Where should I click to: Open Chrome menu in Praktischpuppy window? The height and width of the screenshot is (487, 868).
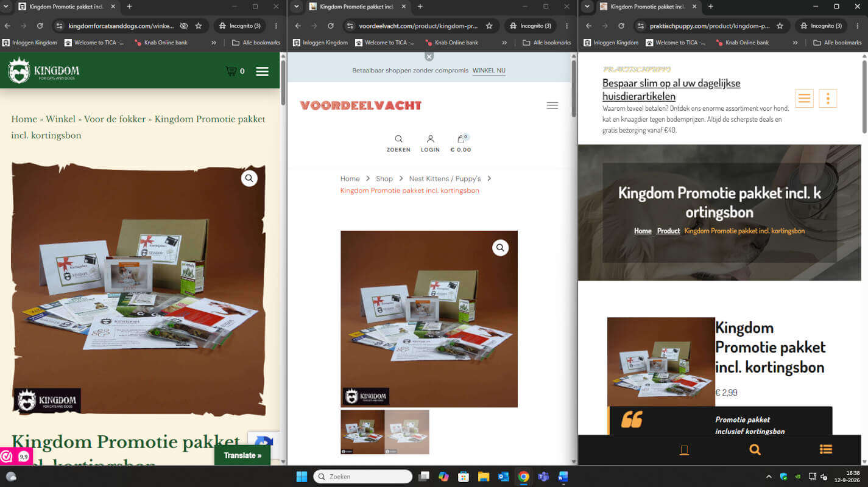[857, 26]
